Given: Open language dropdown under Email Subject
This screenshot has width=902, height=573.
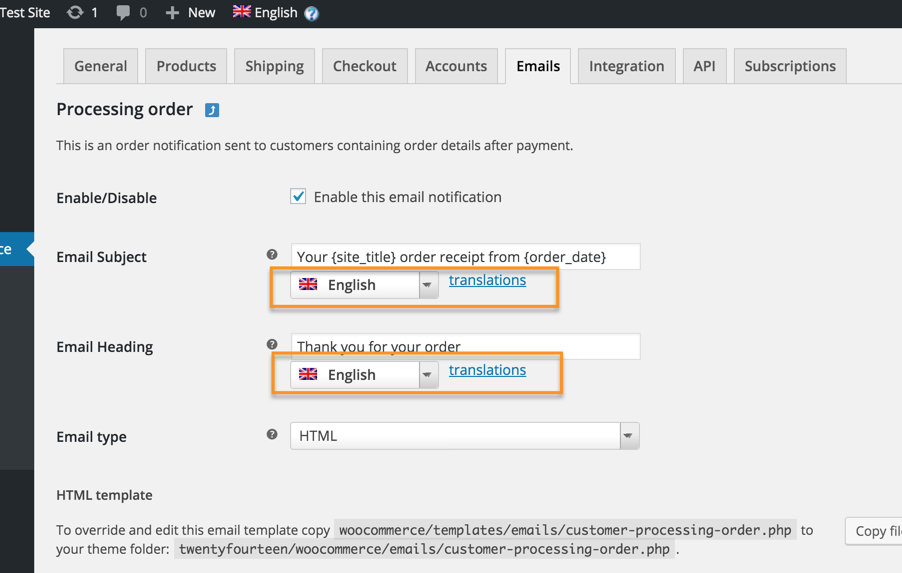Looking at the screenshot, I should [364, 285].
